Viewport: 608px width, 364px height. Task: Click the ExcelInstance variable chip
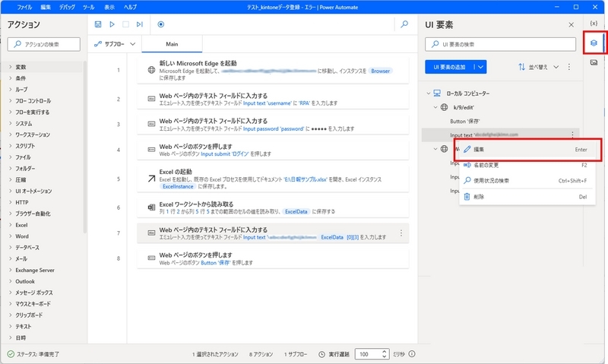(x=178, y=186)
